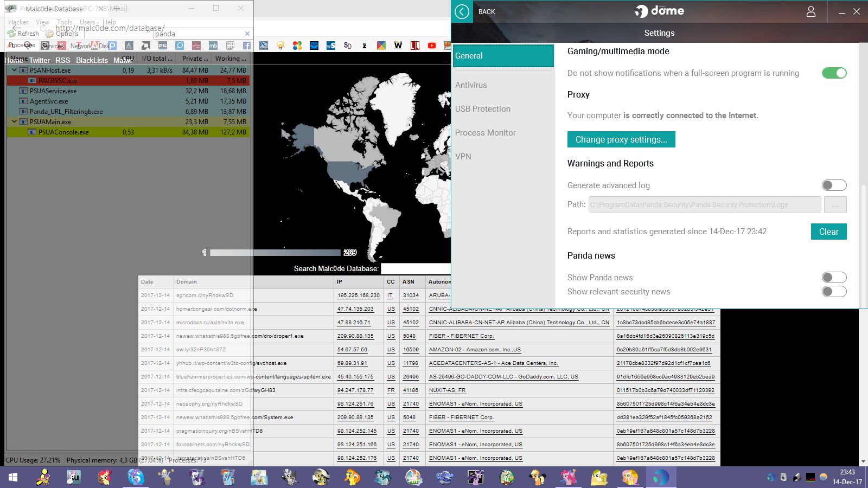Open the user account icon
This screenshot has width=868, height=488.
tap(811, 11)
